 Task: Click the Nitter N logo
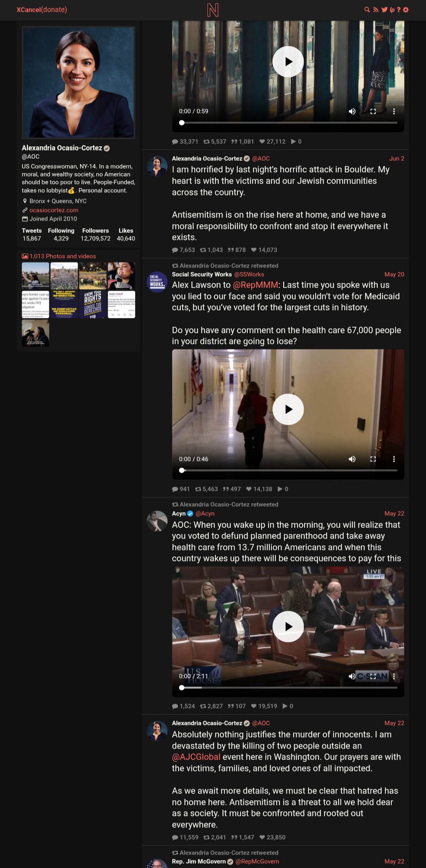213,10
